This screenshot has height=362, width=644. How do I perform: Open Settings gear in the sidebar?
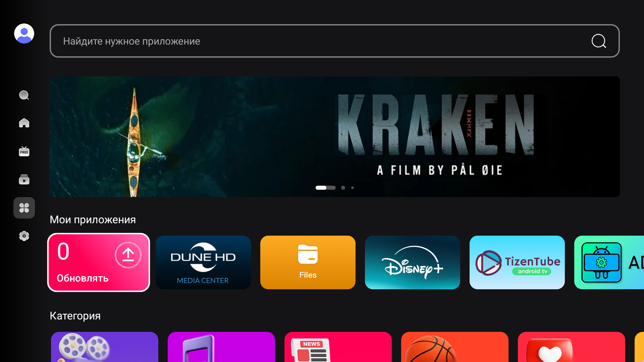coord(24,236)
